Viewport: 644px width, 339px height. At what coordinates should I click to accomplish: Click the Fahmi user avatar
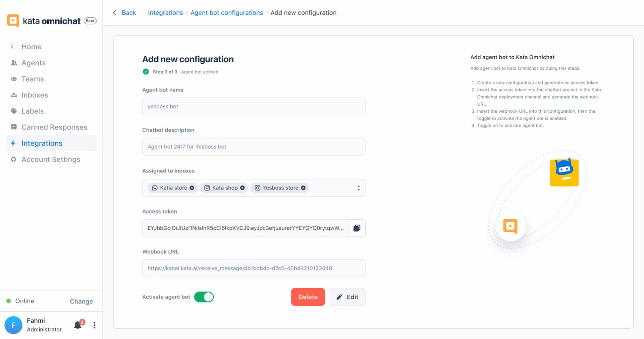point(13,325)
